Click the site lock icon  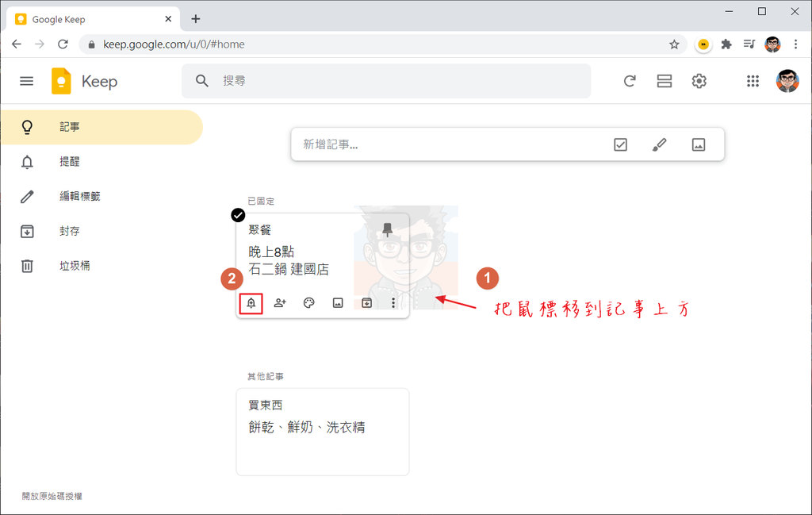point(92,44)
